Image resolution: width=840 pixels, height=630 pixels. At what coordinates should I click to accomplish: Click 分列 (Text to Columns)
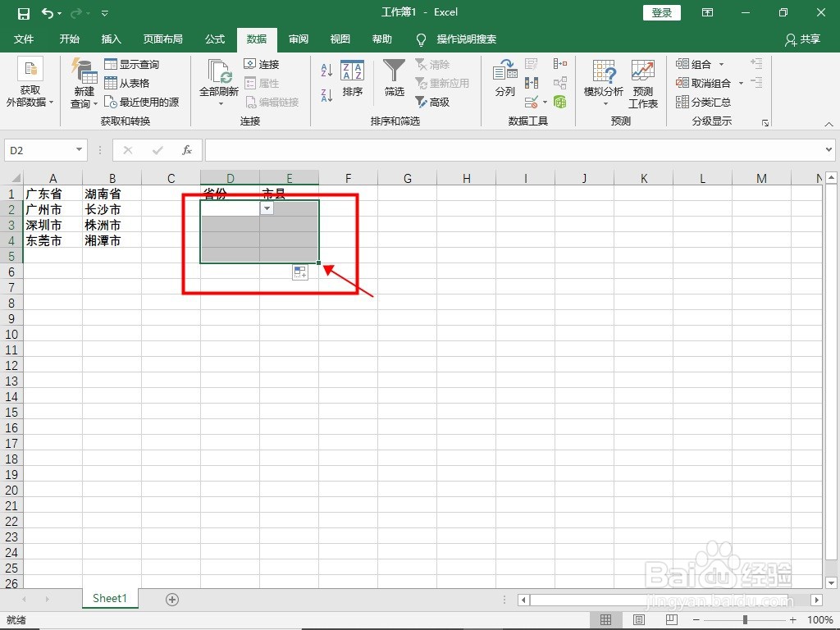[x=505, y=78]
